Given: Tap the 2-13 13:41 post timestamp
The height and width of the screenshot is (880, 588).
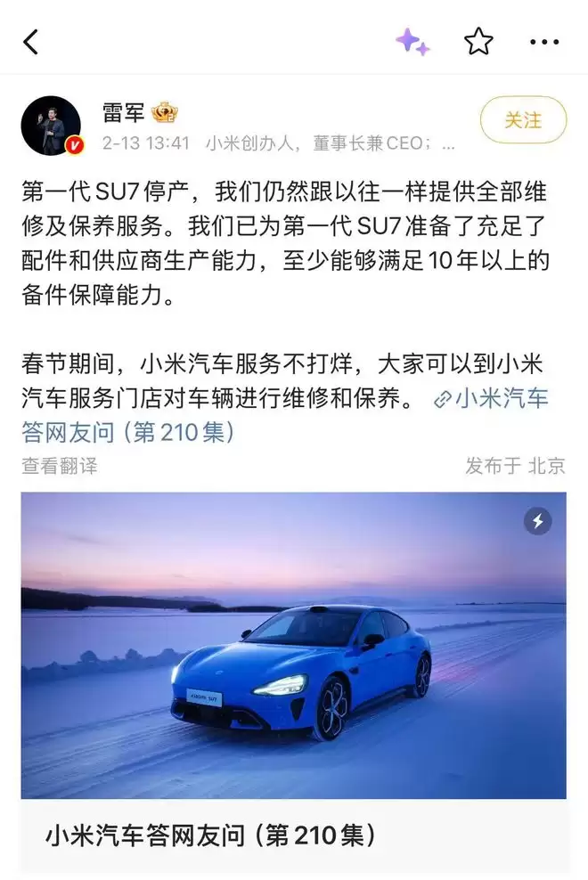Looking at the screenshot, I should [146, 143].
